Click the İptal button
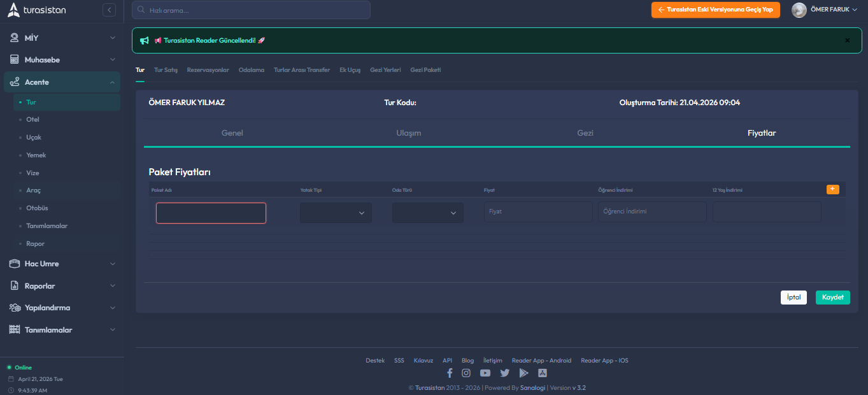Viewport: 868px width, 395px height. pos(793,298)
